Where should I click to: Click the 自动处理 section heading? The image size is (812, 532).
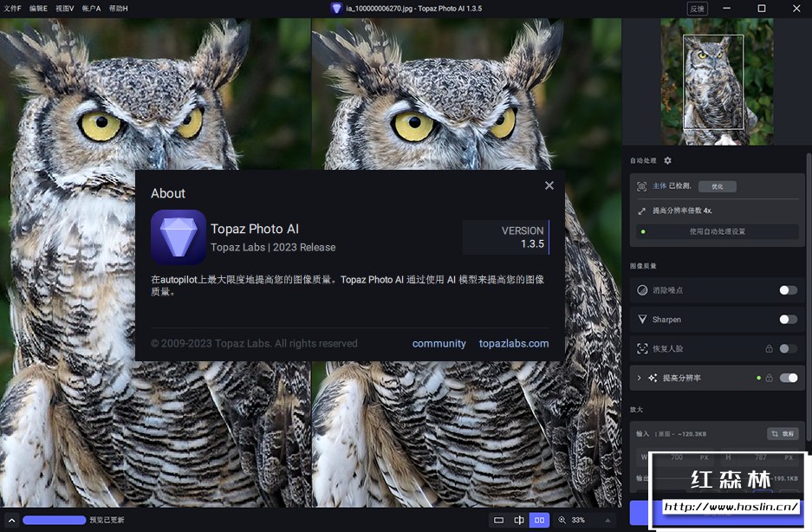click(643, 160)
